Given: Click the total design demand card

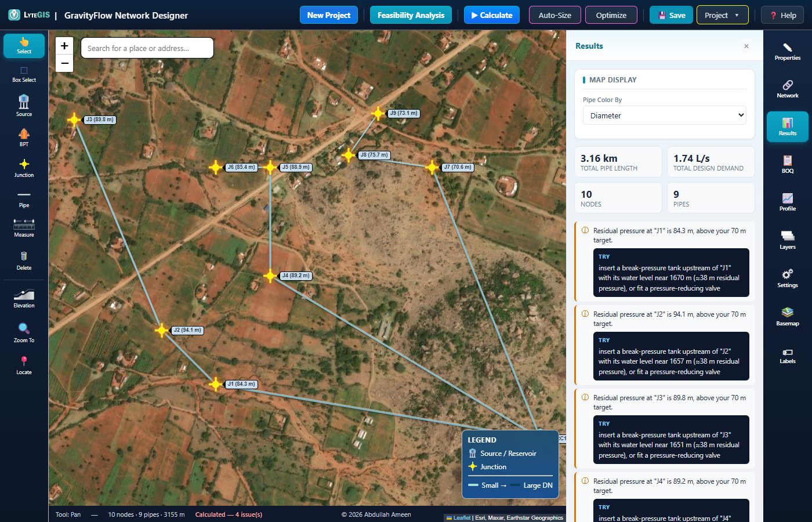Looking at the screenshot, I should coord(711,162).
